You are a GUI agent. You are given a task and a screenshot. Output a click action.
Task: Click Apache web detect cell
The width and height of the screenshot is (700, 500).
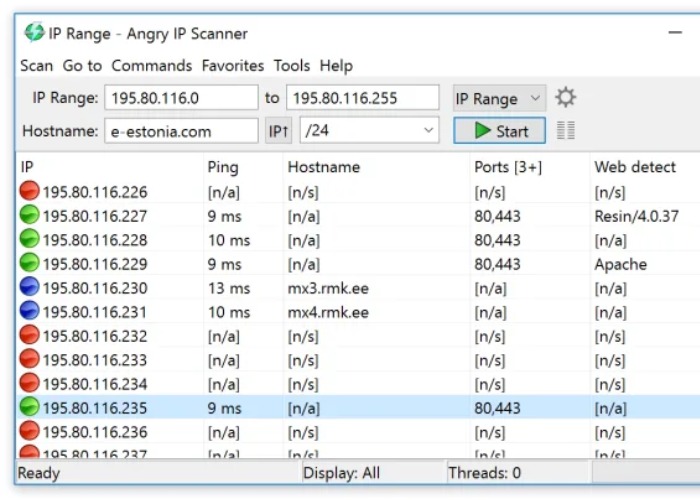click(621, 264)
